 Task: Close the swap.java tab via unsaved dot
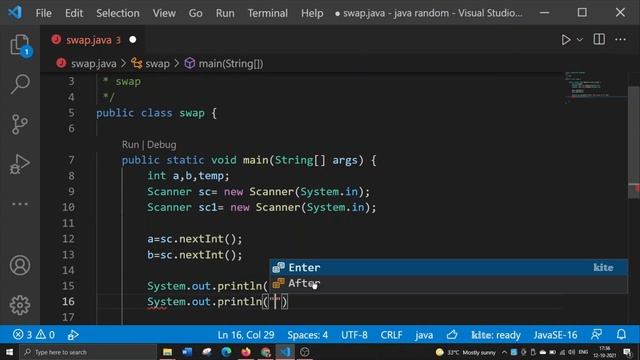(x=133, y=40)
